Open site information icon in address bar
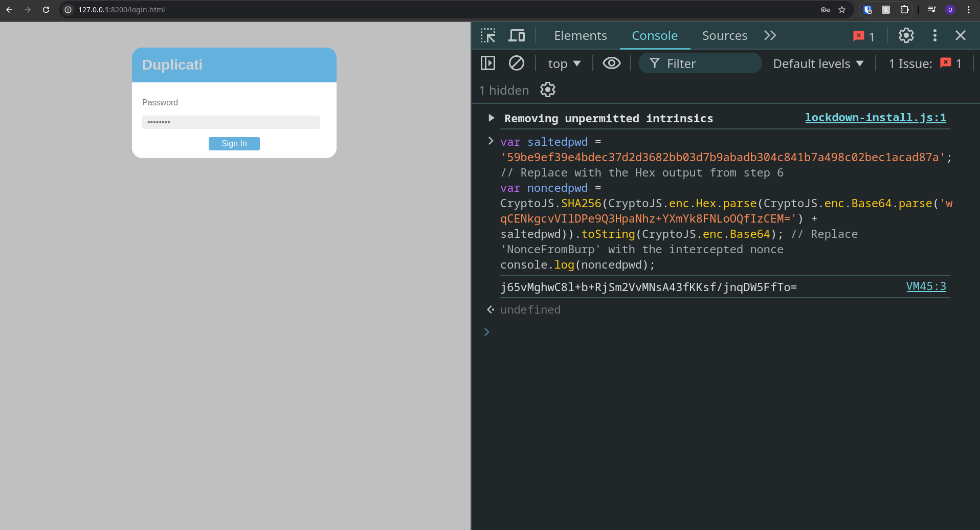This screenshot has width=980, height=530. click(x=68, y=10)
